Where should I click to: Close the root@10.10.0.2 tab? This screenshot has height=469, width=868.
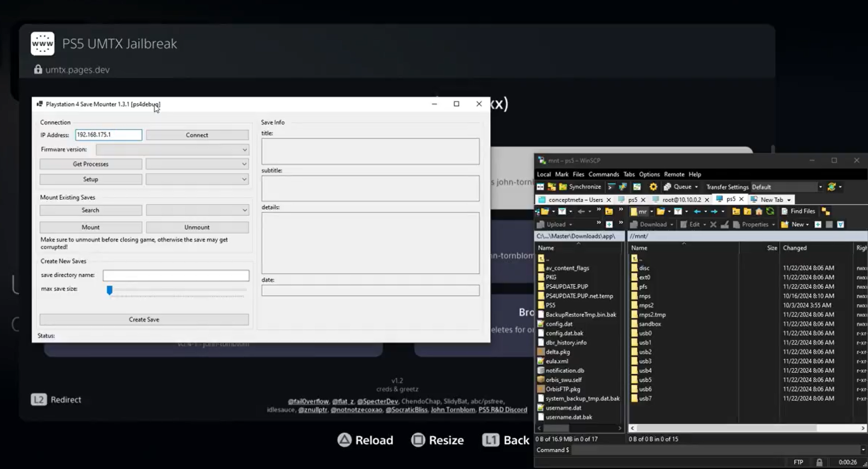[707, 200]
